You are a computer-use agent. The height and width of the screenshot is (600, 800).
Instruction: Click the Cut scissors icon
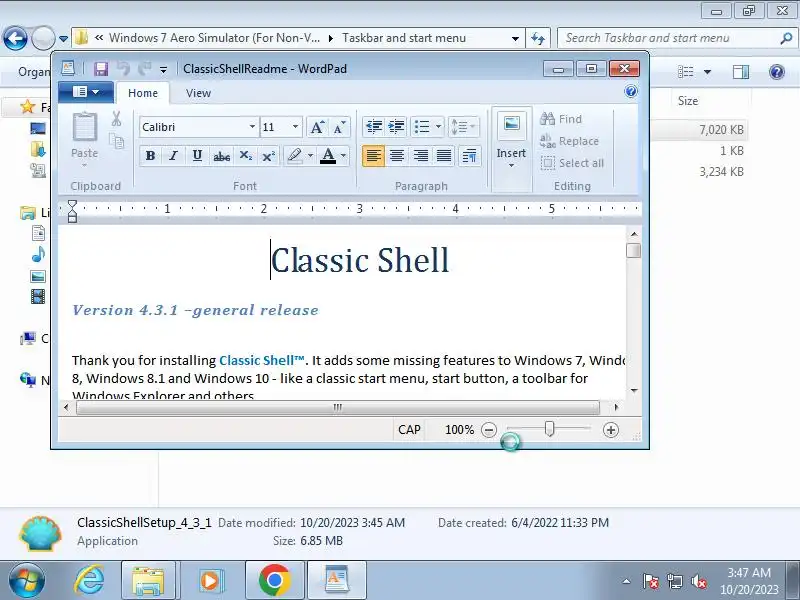116,119
